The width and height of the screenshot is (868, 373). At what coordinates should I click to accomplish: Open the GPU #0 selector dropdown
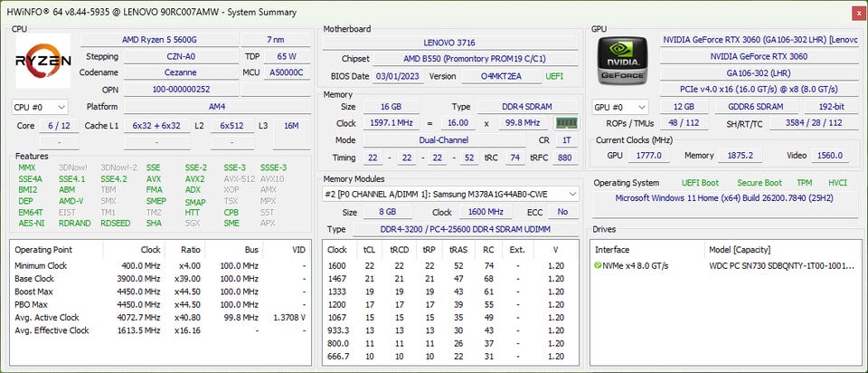coord(619,107)
